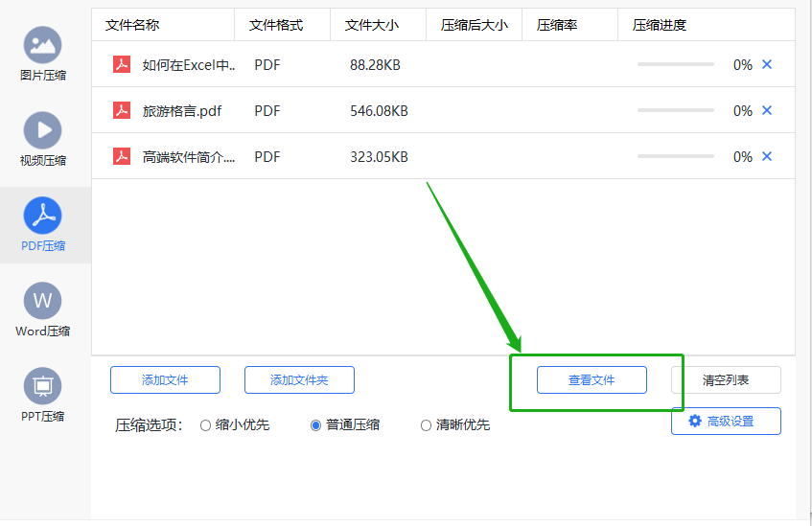This screenshot has height=526, width=812.
Task: Open 高级设置 advanced settings
Action: click(x=726, y=421)
